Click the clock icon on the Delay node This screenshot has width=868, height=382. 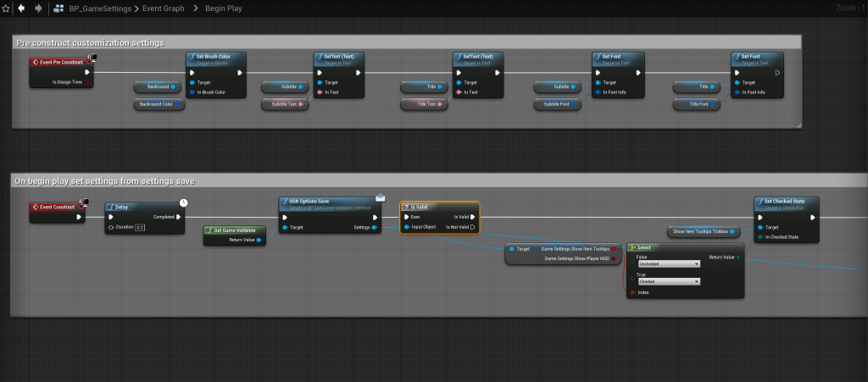click(x=183, y=203)
